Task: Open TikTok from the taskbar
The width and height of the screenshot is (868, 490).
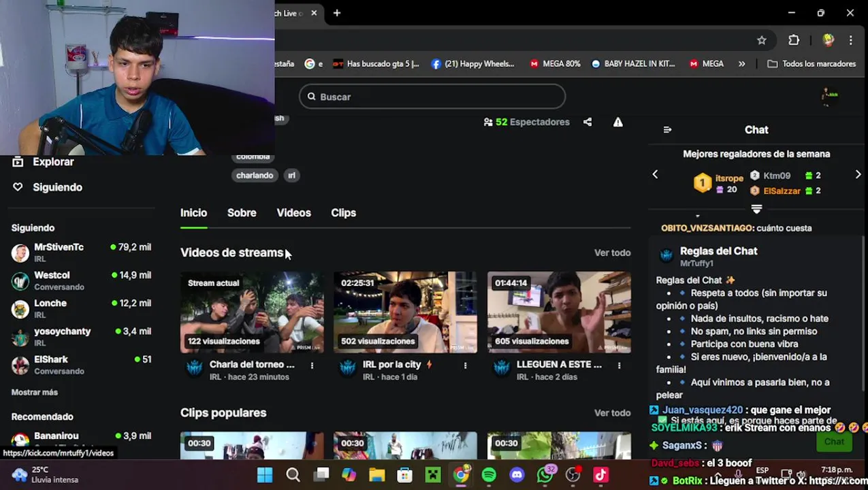Action: tap(600, 475)
